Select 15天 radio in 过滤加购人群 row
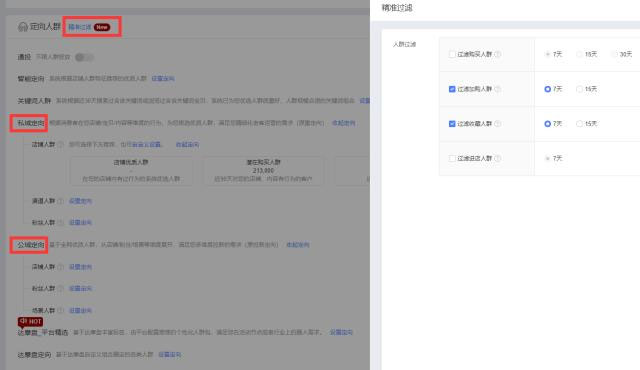This screenshot has height=370, width=640. [x=579, y=89]
